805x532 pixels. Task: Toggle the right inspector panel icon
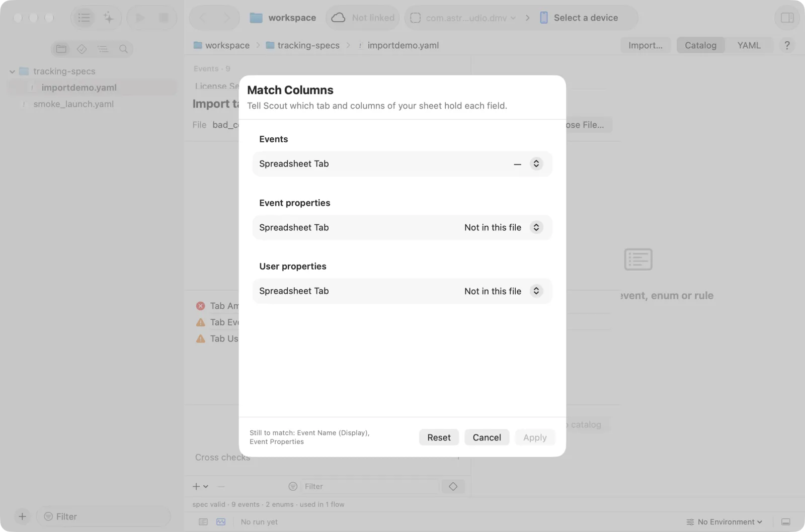point(787,18)
